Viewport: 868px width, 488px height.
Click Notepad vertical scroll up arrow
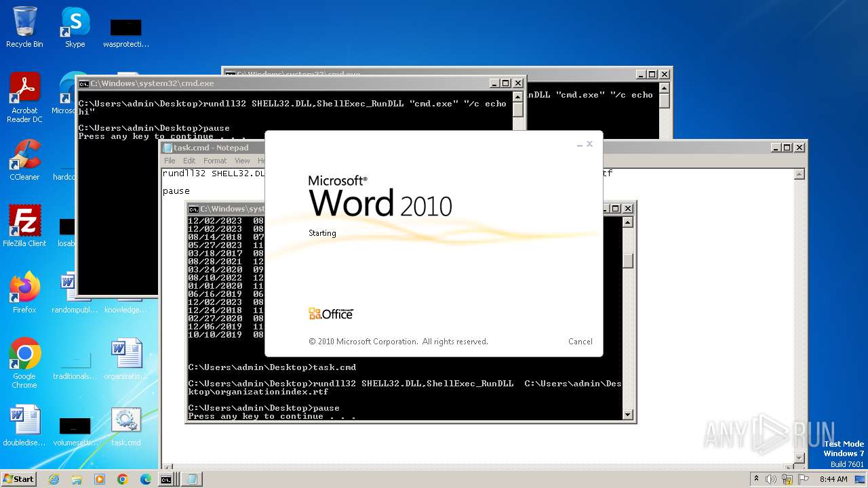click(800, 174)
